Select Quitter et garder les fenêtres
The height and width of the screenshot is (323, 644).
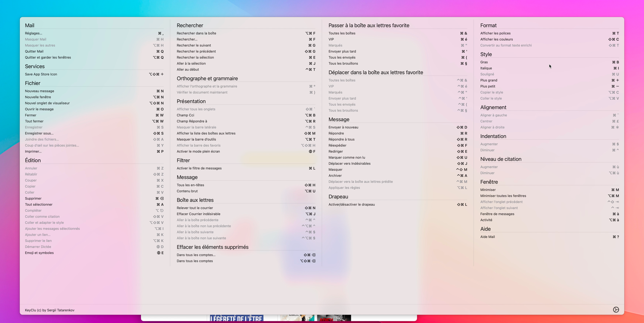94,57
